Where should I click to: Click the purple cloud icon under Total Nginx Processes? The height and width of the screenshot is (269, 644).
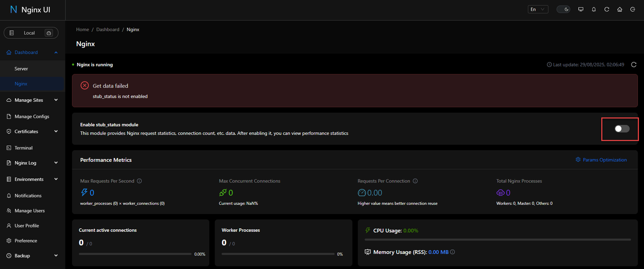(x=501, y=193)
